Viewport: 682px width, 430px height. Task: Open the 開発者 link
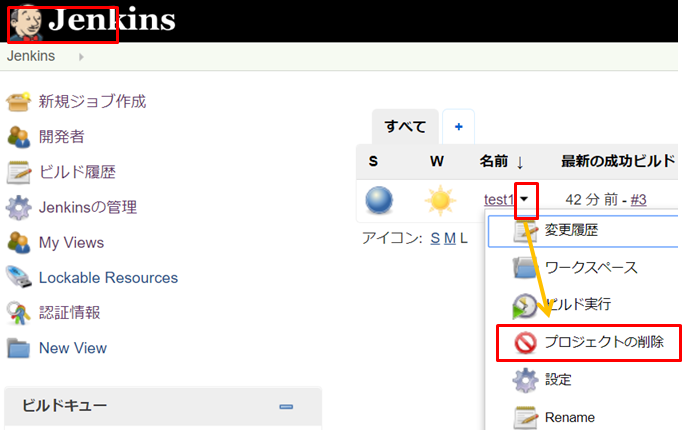point(61,137)
